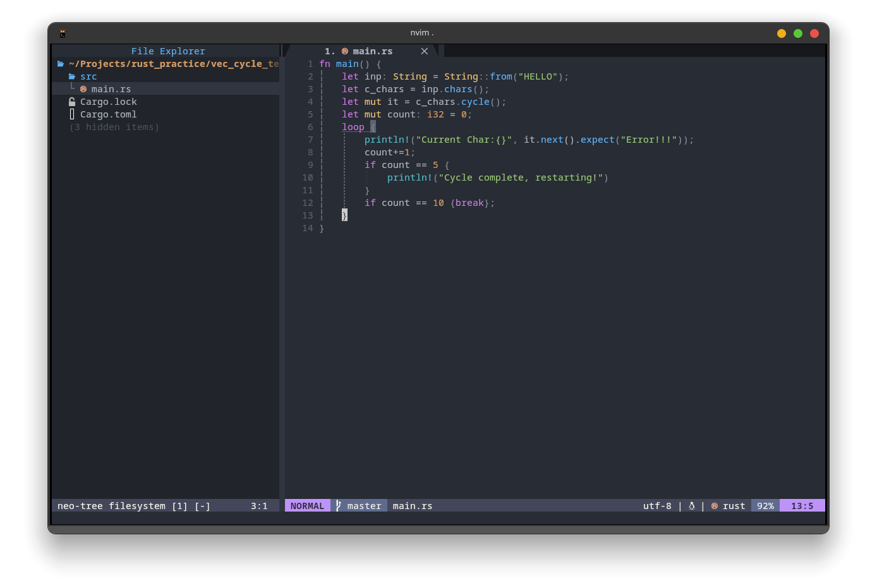877x588 pixels.
Task: Minimize the nvim window with yellow button
Action: 782,33
